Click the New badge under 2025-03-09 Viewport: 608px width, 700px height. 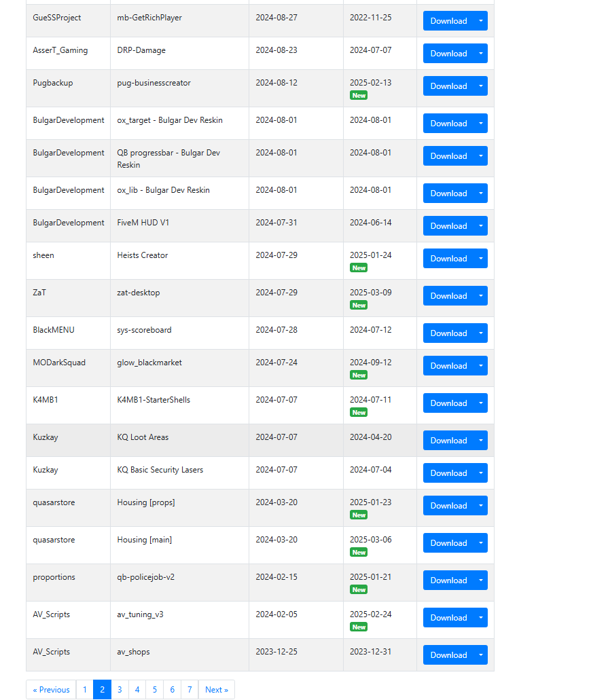coord(359,306)
